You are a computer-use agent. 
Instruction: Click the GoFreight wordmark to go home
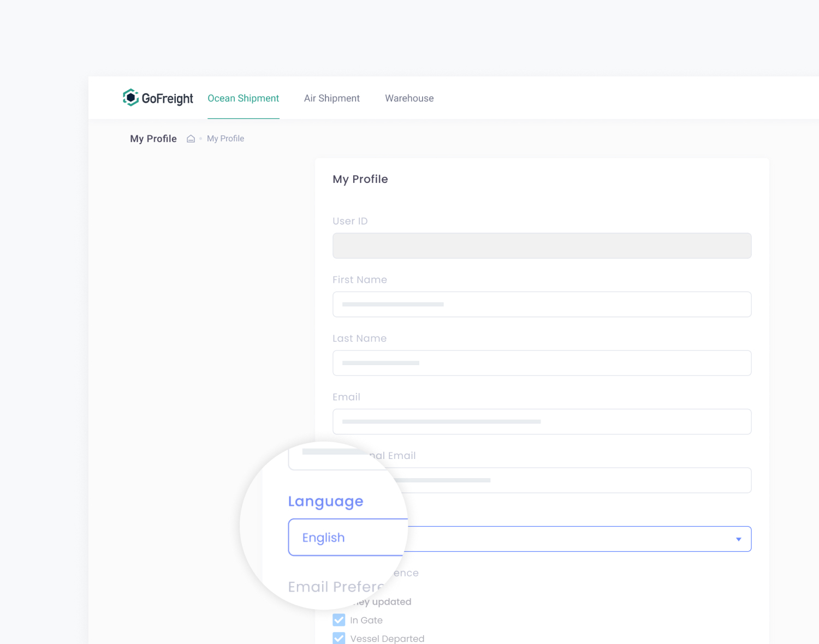click(x=165, y=98)
